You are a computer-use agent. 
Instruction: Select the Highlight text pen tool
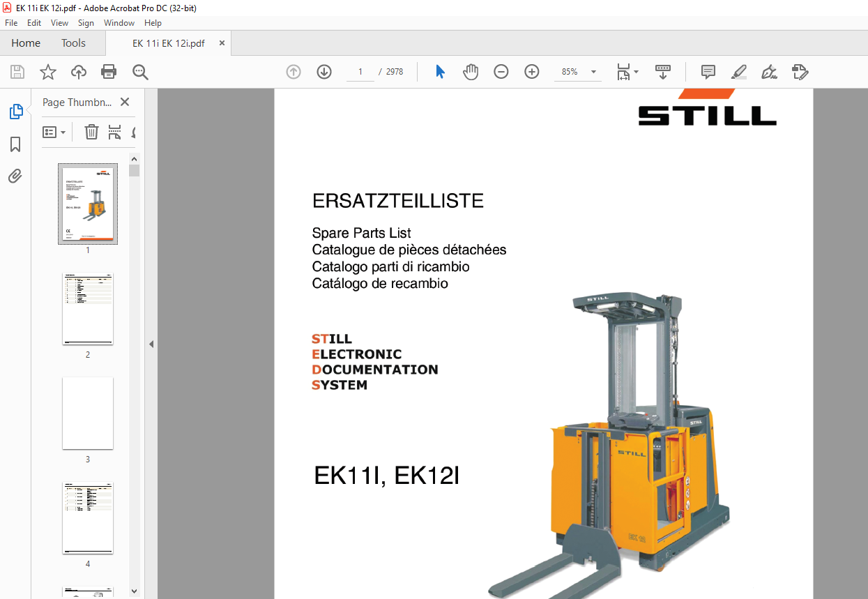click(739, 72)
